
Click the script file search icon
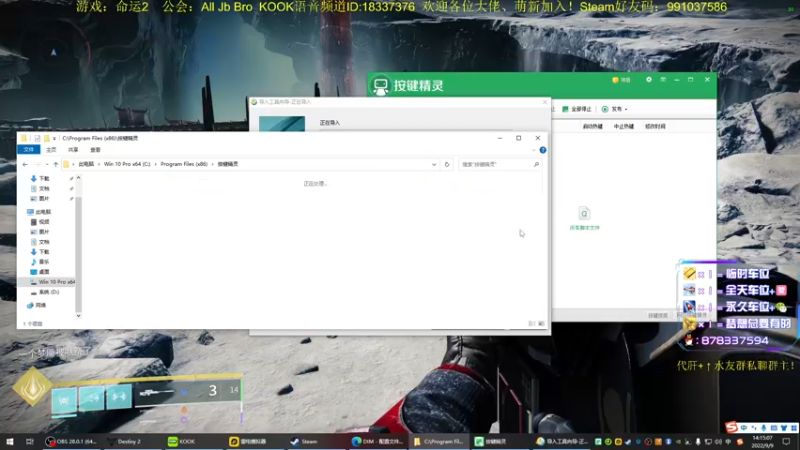tap(584, 213)
